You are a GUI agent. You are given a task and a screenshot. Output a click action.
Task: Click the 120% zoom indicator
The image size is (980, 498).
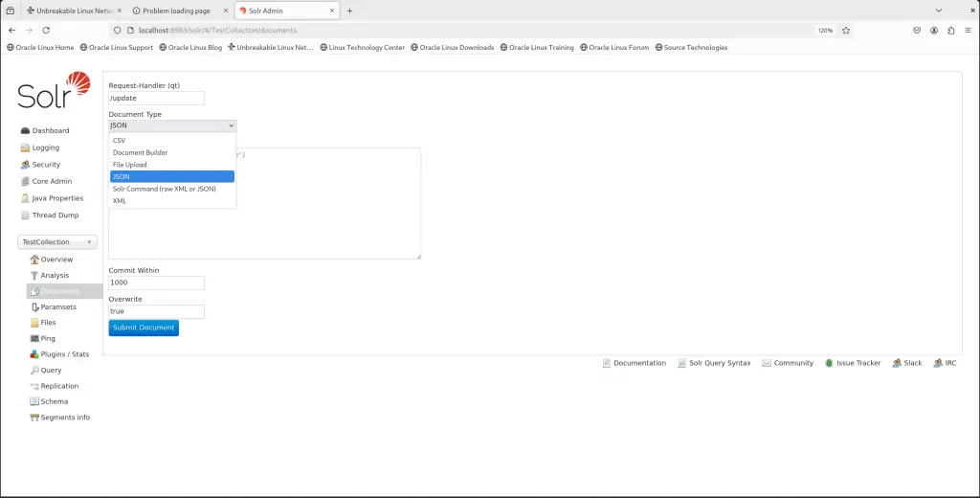(x=825, y=30)
